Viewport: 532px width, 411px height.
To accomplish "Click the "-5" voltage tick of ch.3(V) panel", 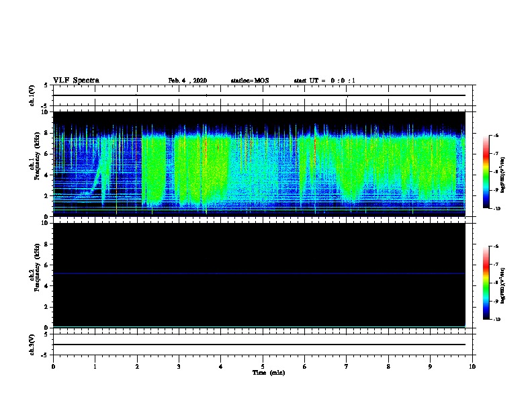I will tap(45, 355).
